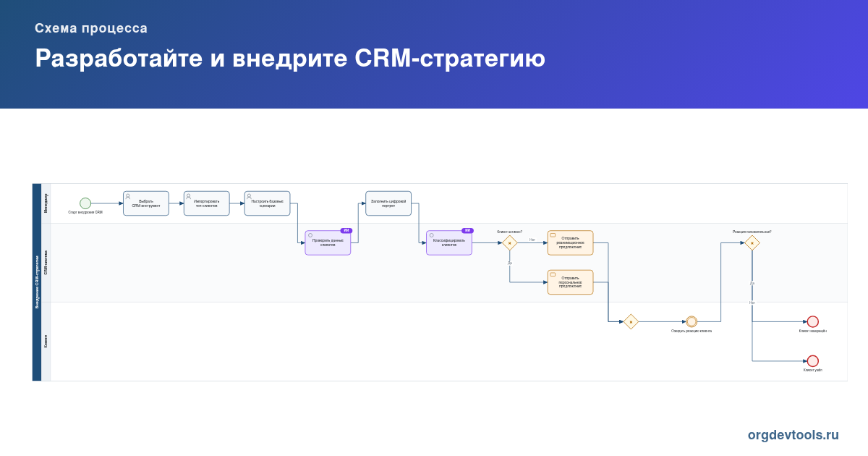Click the 'Клиент ушёл' red end event
The image size is (868, 456).
tap(813, 360)
